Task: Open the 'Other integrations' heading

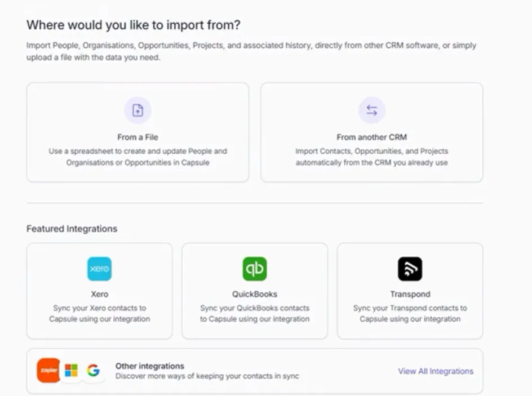Action: (x=150, y=366)
